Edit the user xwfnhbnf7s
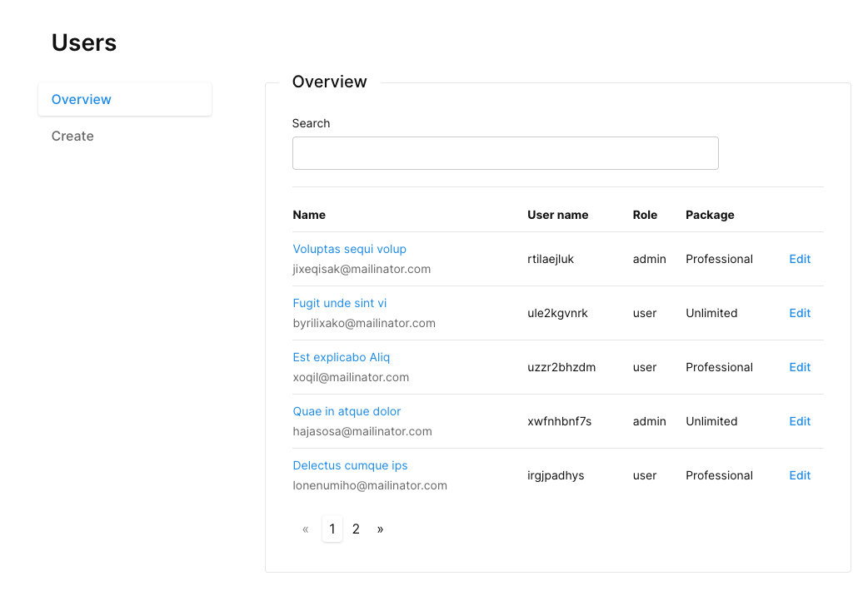Image resolution: width=868 pixels, height=591 pixels. click(799, 421)
